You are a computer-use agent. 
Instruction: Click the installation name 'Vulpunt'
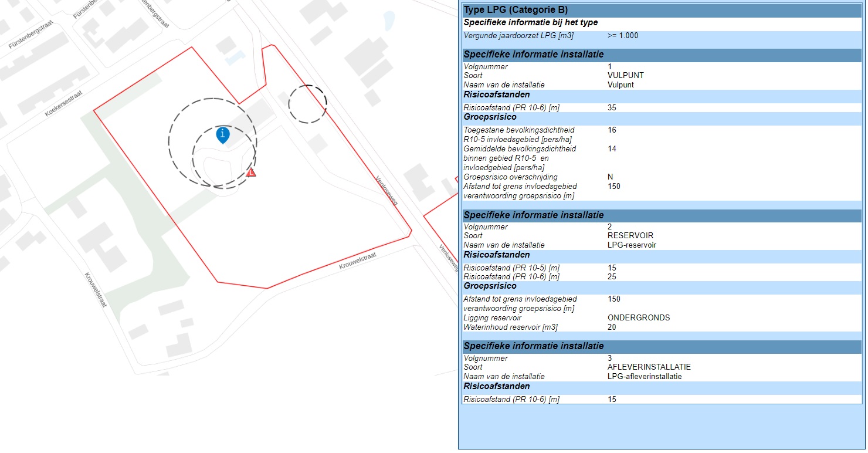pos(621,85)
